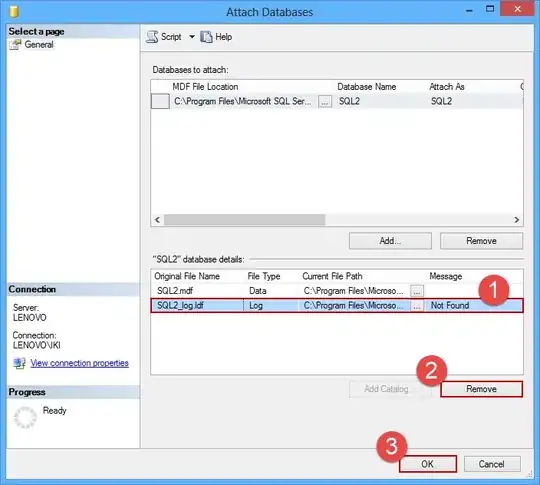This screenshot has height=485, width=540.
Task: Click the horizontal scrollbar right arrow
Action: coord(517,220)
